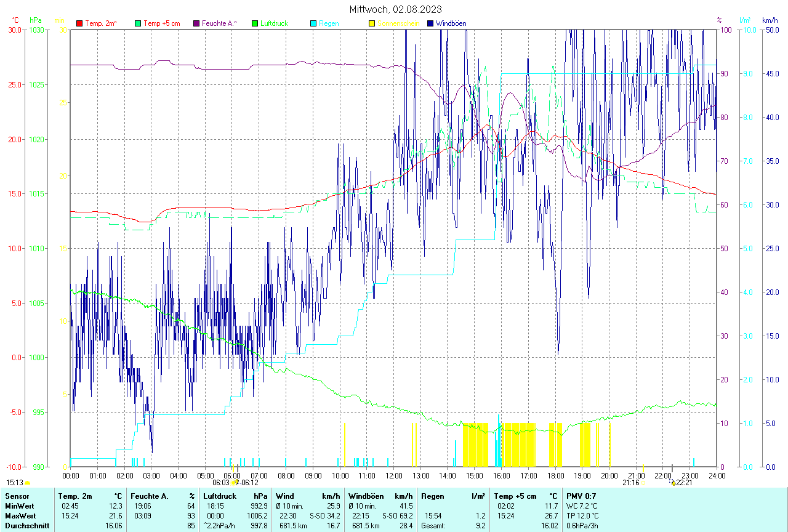Click the sunrise marker between 06:03 and 06:12
The image size is (788, 532).
(233, 483)
